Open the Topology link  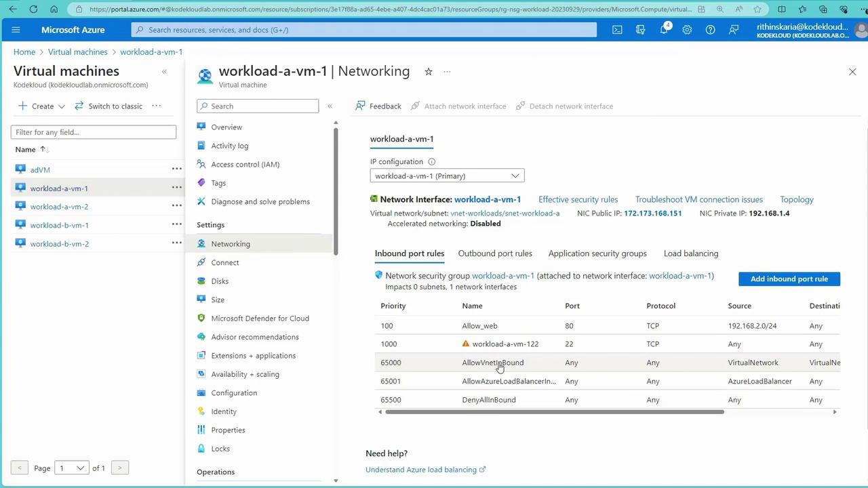797,199
